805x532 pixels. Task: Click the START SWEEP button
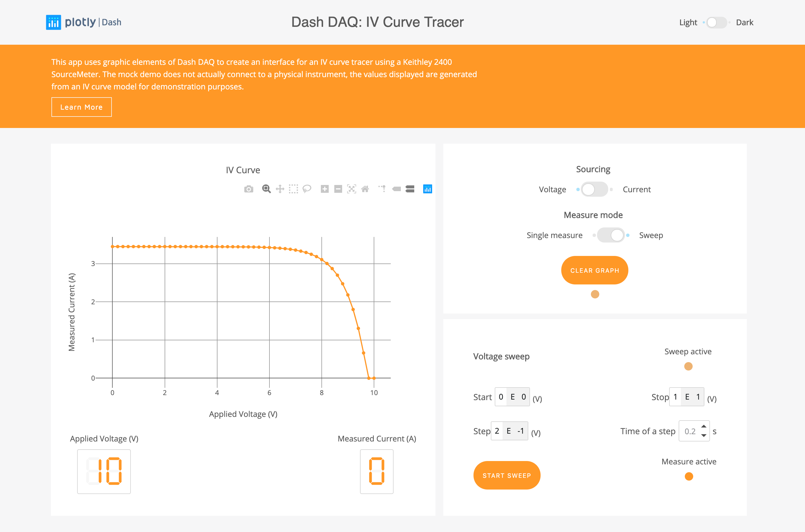click(x=507, y=475)
